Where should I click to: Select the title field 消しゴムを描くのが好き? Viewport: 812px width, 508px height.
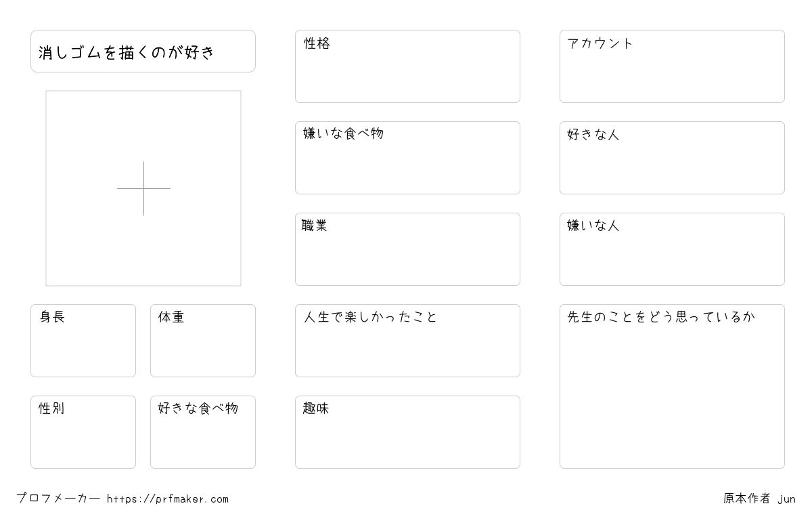(x=143, y=51)
